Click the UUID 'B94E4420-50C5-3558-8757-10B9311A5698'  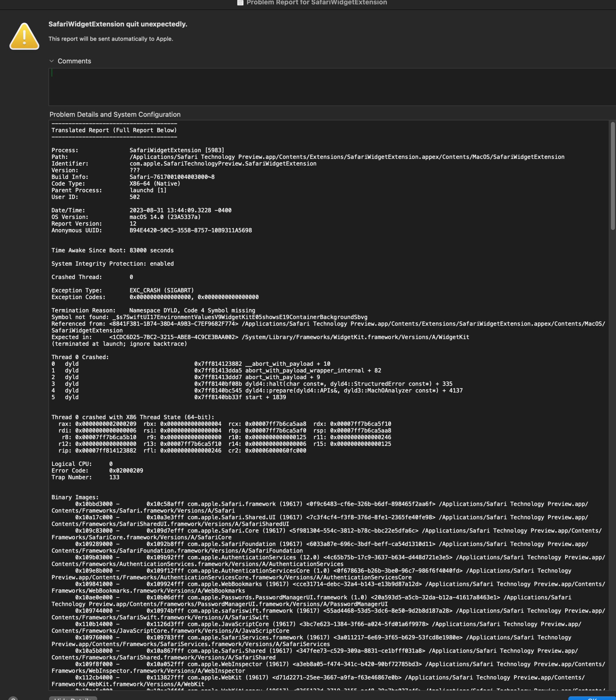[x=191, y=230]
